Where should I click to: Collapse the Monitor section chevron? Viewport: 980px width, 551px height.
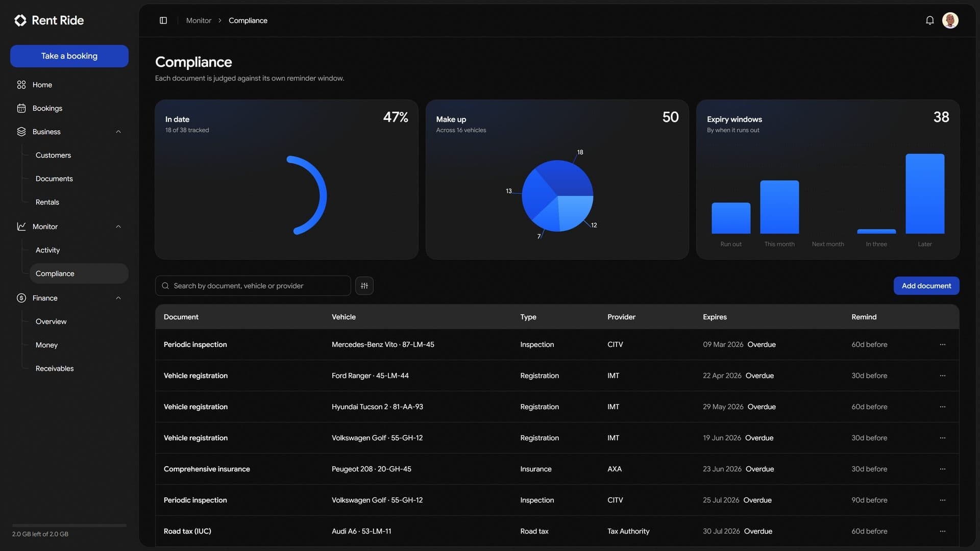[118, 227]
